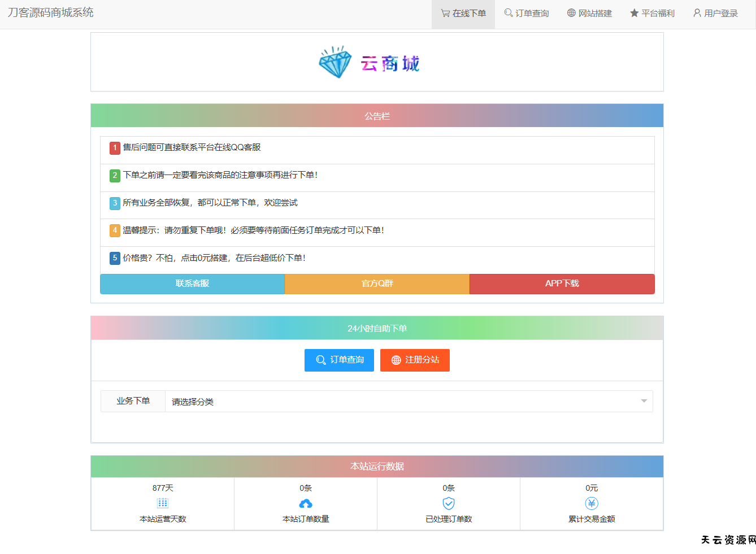The image size is (756, 554).
Task: Click the yen coin icon above 累计交易金额
Action: (x=592, y=503)
